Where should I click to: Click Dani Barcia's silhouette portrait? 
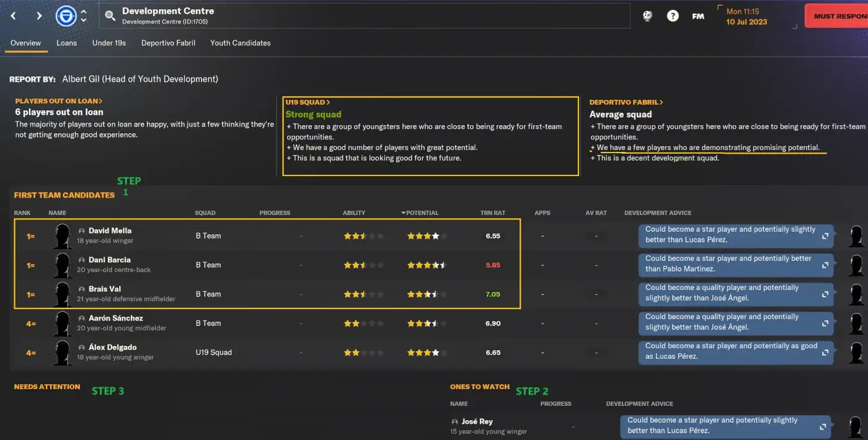(63, 265)
